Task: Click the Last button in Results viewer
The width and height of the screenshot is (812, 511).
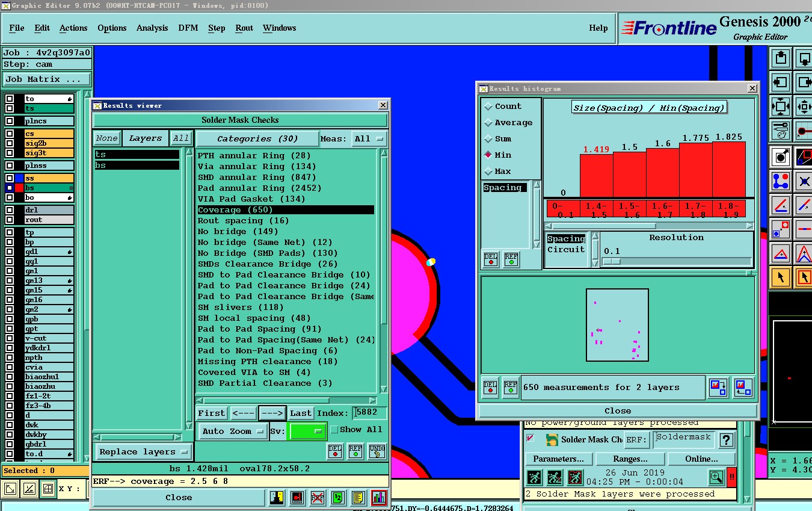Action: (x=301, y=413)
